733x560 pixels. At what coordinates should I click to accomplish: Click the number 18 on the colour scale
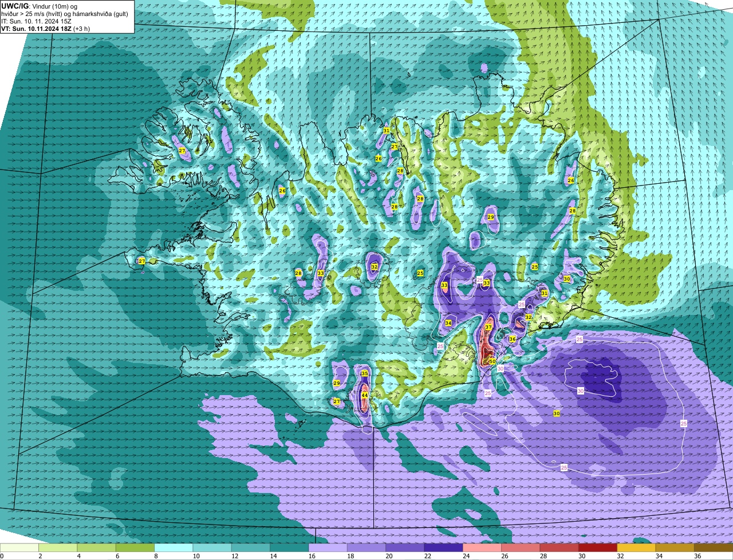350,556
